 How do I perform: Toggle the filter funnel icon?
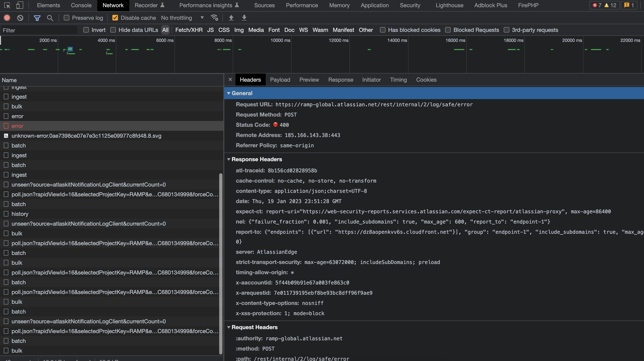[x=37, y=18]
